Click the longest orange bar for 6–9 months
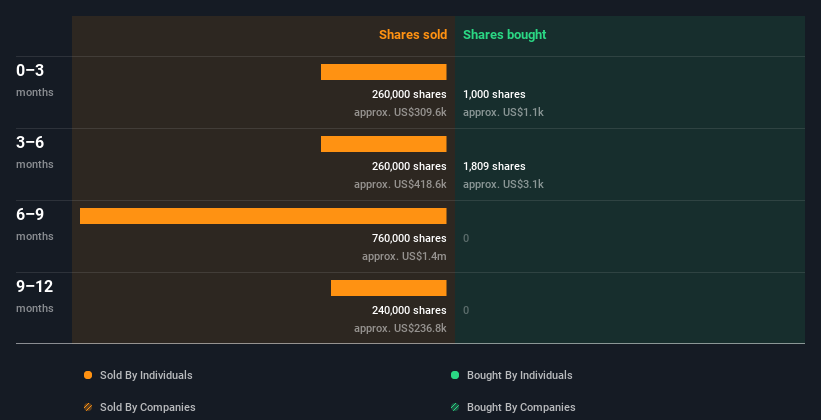Image resolution: width=821 pixels, height=420 pixels. [x=263, y=216]
